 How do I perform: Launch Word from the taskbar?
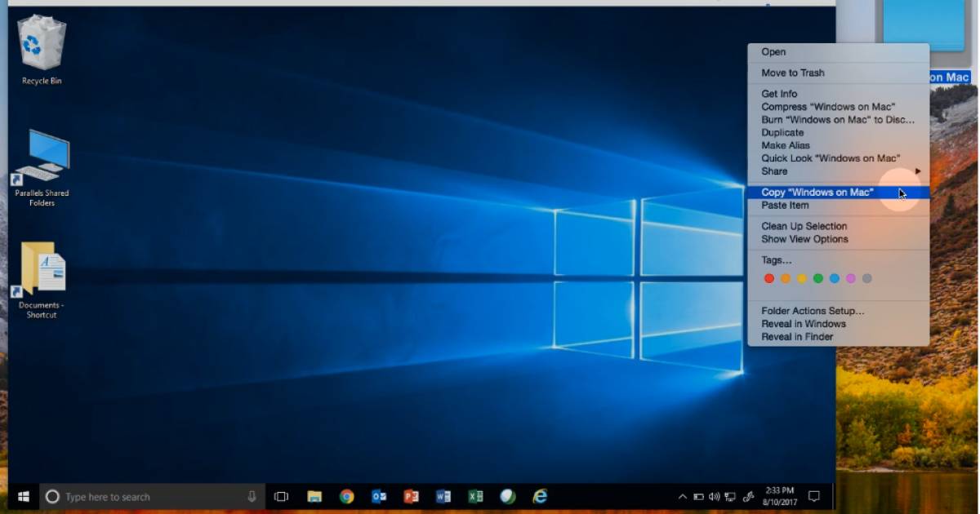(x=443, y=496)
